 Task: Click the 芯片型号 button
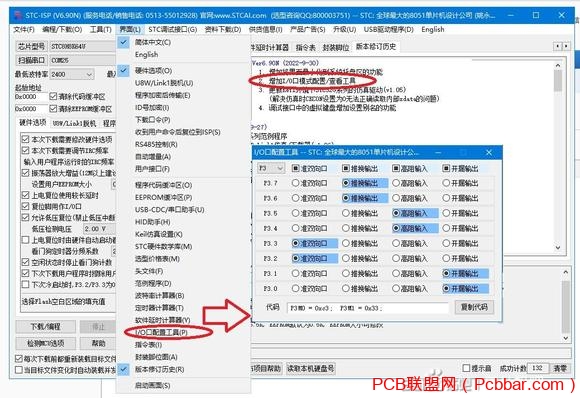pos(31,47)
